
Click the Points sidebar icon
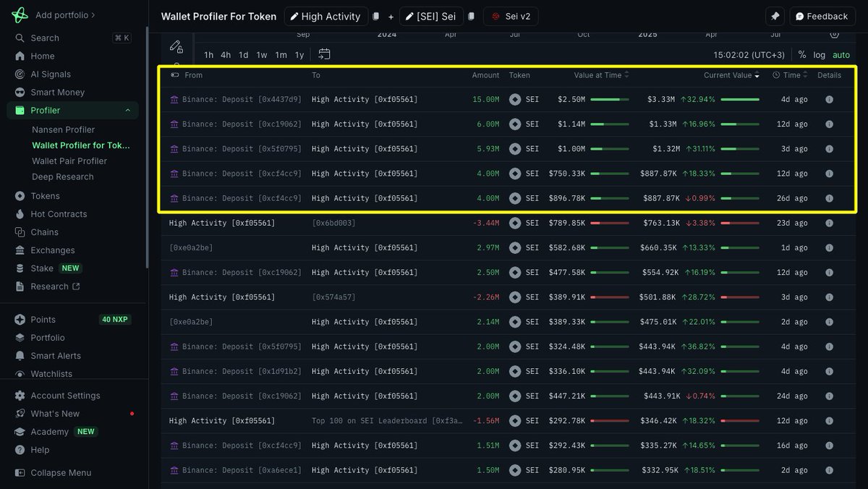tap(20, 320)
